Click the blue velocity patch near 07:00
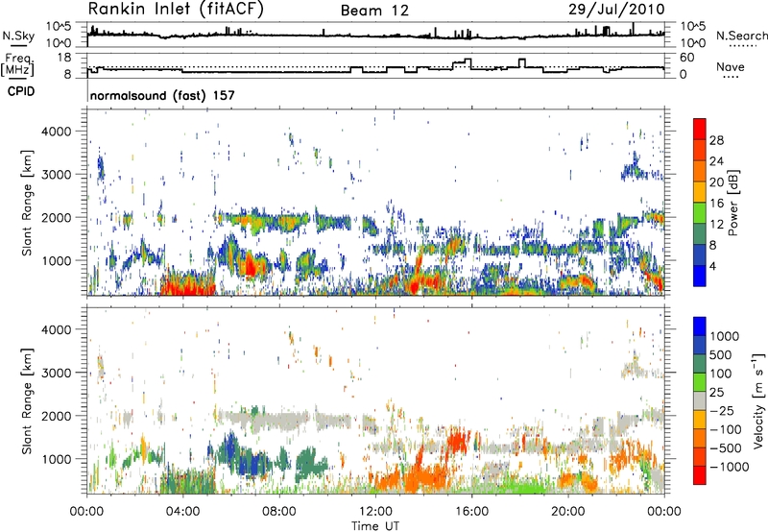This screenshot has height=532, width=768. pyautogui.click(x=252, y=463)
